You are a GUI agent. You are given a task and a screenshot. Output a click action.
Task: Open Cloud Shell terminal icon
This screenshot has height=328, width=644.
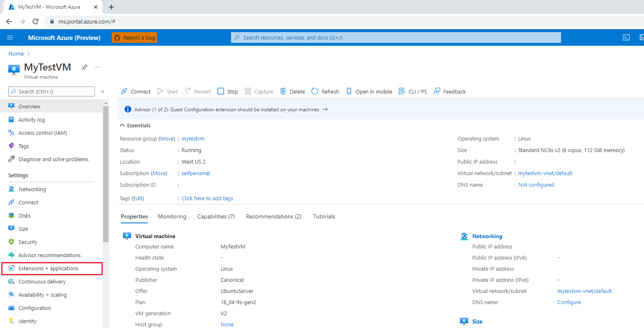[x=626, y=37]
